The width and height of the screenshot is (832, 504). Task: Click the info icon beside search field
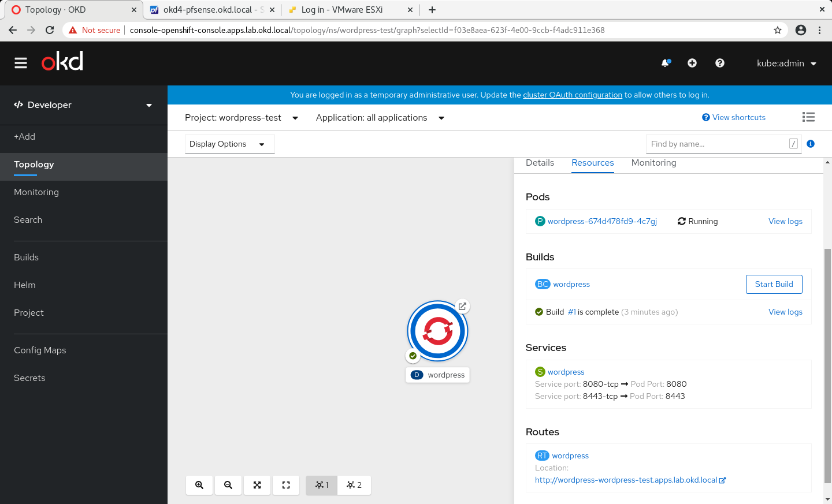[x=811, y=144]
